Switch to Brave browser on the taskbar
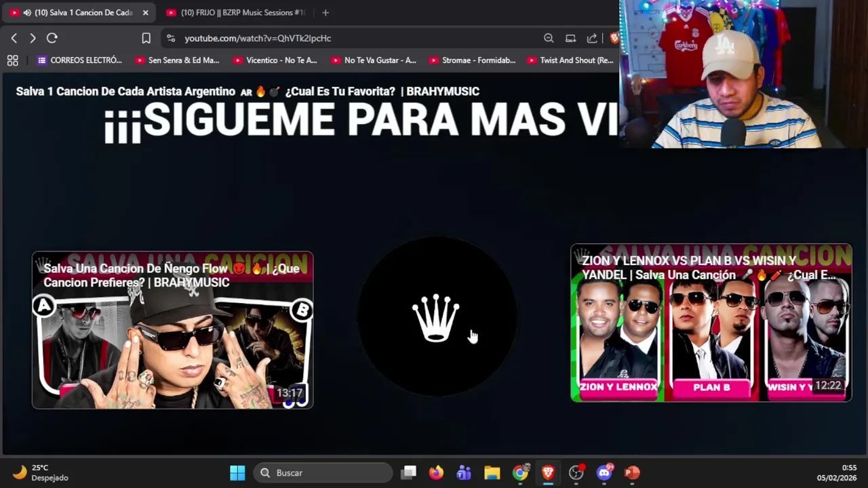Image resolution: width=868 pixels, height=488 pixels. (548, 473)
